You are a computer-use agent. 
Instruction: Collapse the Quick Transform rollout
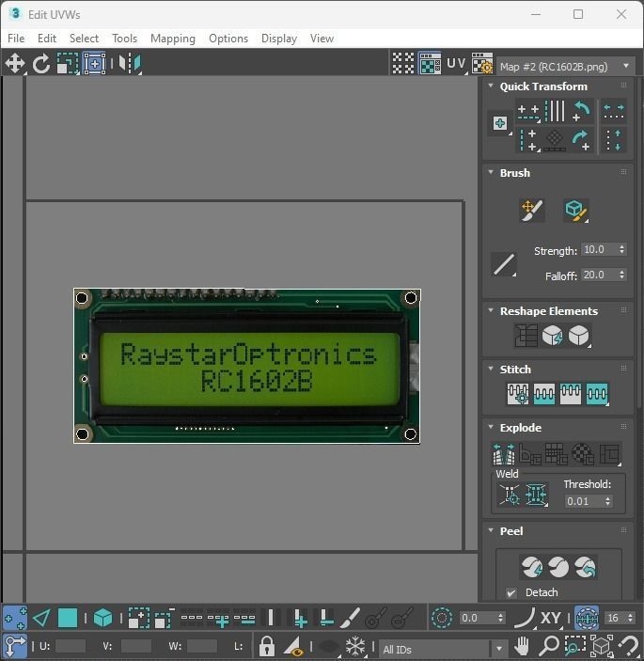coord(491,86)
